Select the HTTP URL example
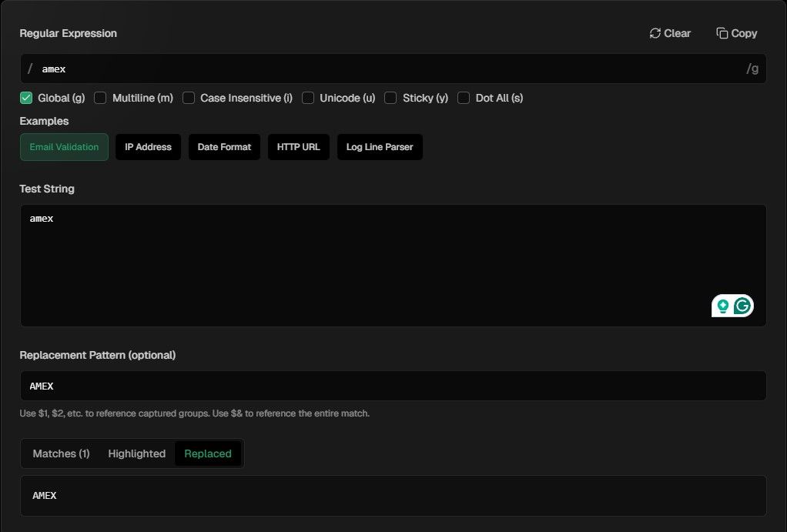This screenshot has height=532, width=787. [299, 146]
